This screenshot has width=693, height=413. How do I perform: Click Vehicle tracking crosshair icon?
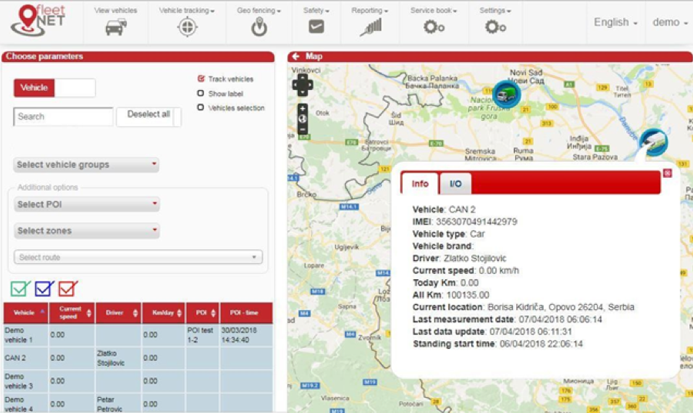pyautogui.click(x=187, y=27)
